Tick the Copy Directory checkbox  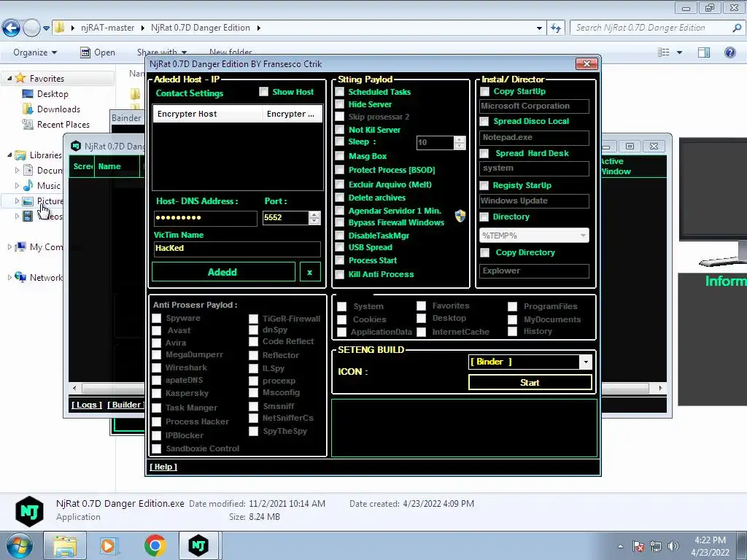[484, 253]
